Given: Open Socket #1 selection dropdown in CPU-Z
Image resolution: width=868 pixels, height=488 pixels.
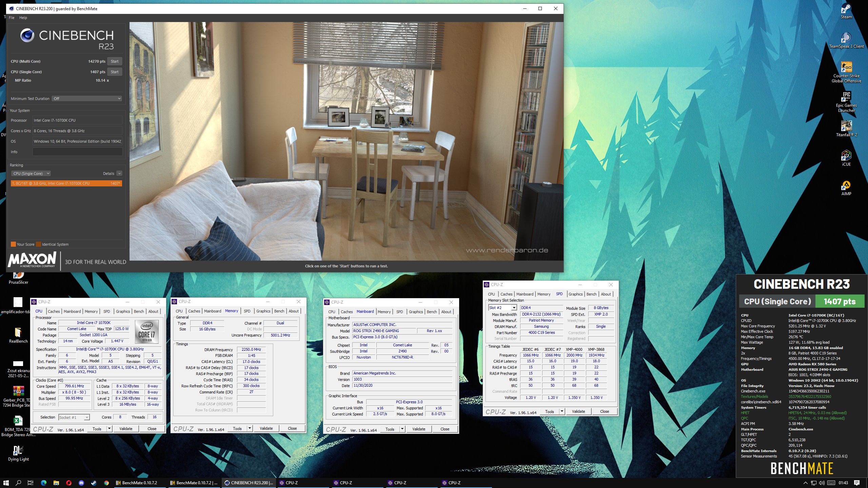Looking at the screenshot, I should [x=74, y=417].
